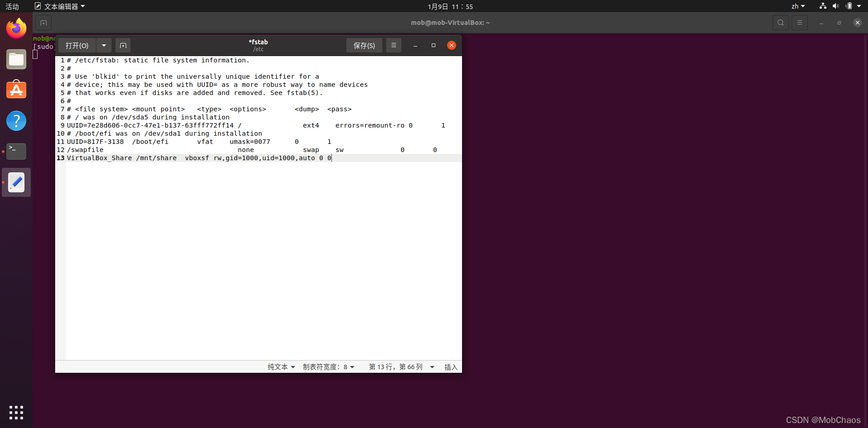Click umask=0077 option text
The width and height of the screenshot is (868, 428).
250,142
